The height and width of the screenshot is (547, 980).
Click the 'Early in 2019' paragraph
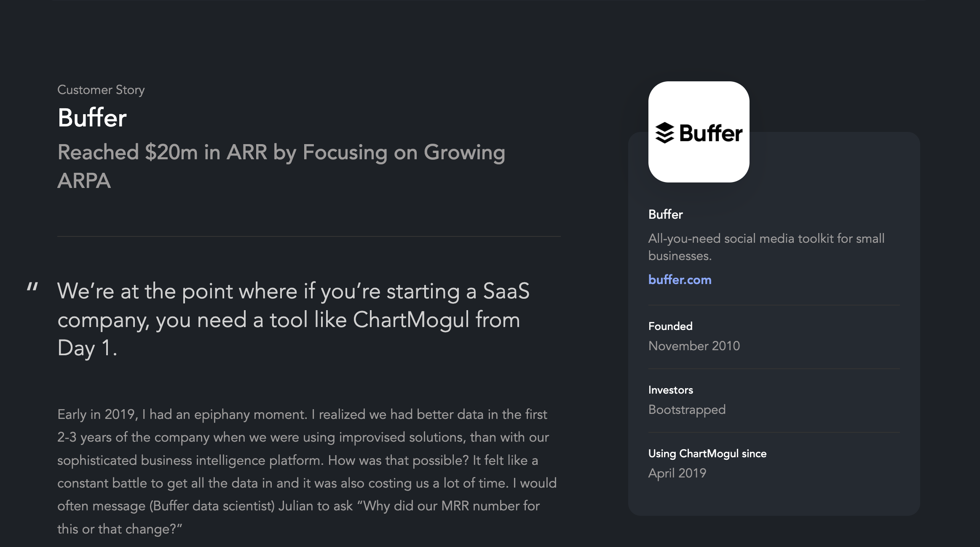click(307, 471)
